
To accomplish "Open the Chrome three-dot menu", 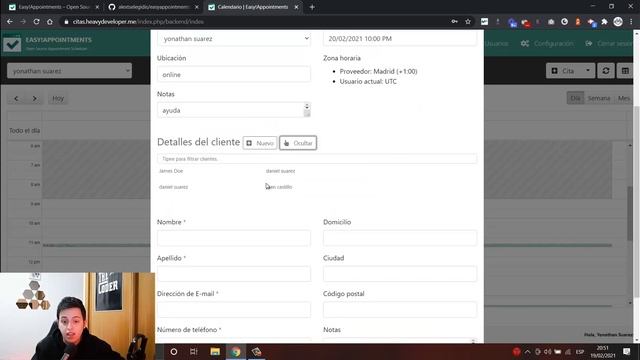I will coord(631,22).
